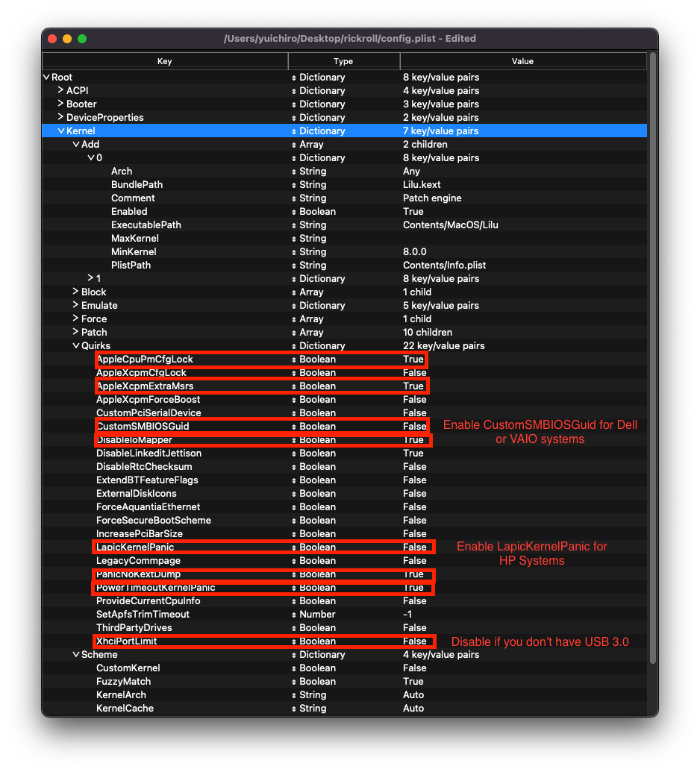The width and height of the screenshot is (700, 772).
Task: Click the type stepper icon for KernelArch
Action: point(293,695)
